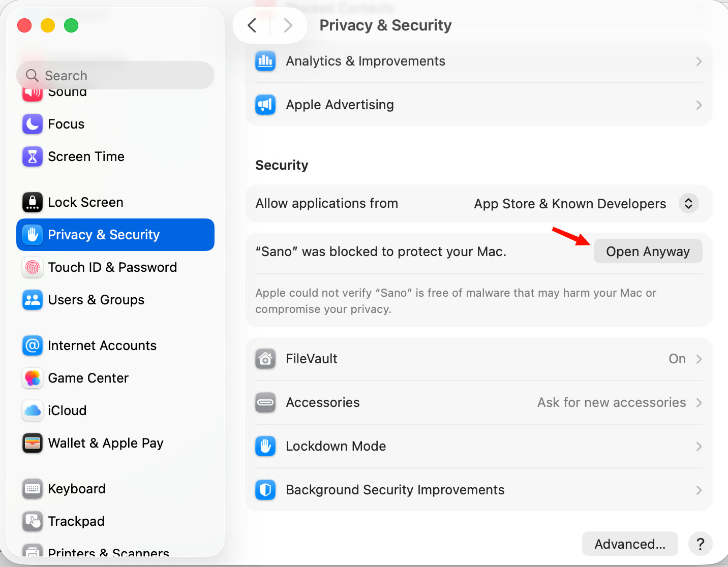Click the Screen Time hourglass icon
The height and width of the screenshot is (567, 728).
pyautogui.click(x=33, y=156)
